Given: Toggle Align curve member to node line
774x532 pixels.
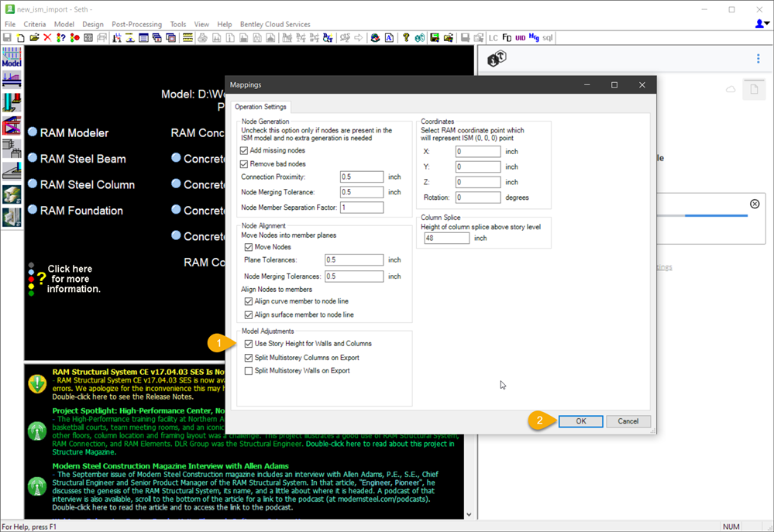Looking at the screenshot, I should pyautogui.click(x=249, y=301).
